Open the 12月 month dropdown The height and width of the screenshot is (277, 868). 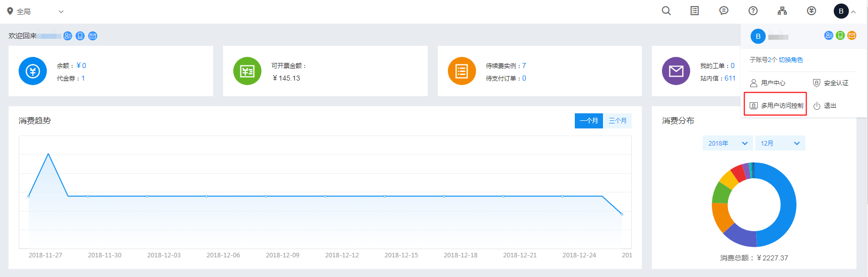tap(780, 144)
